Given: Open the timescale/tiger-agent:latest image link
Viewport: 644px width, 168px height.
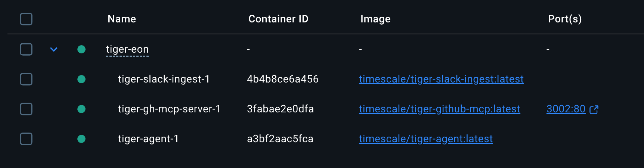Looking at the screenshot, I should coord(426,139).
